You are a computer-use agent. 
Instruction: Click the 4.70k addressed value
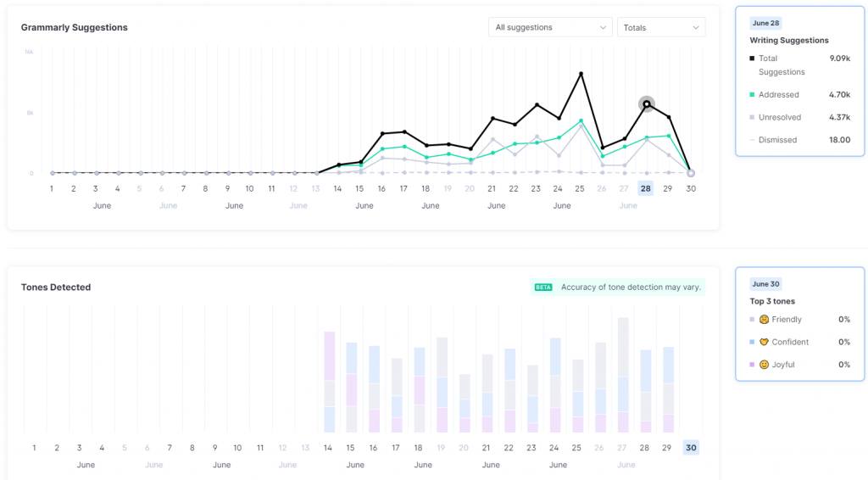(839, 95)
